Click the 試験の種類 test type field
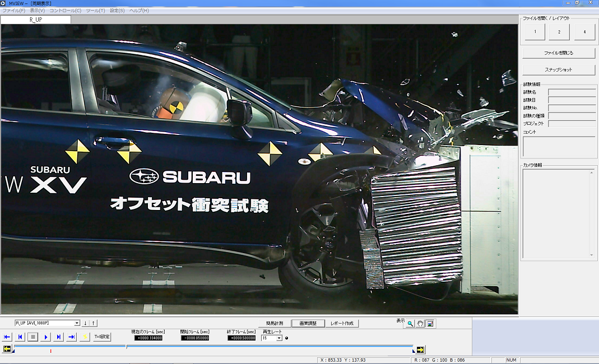This screenshot has height=364, width=599. click(572, 116)
